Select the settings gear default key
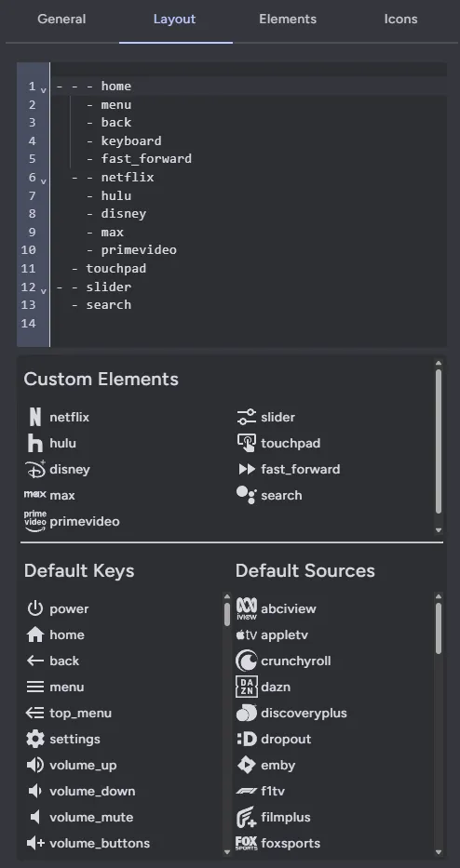The image size is (460, 868). point(34,739)
